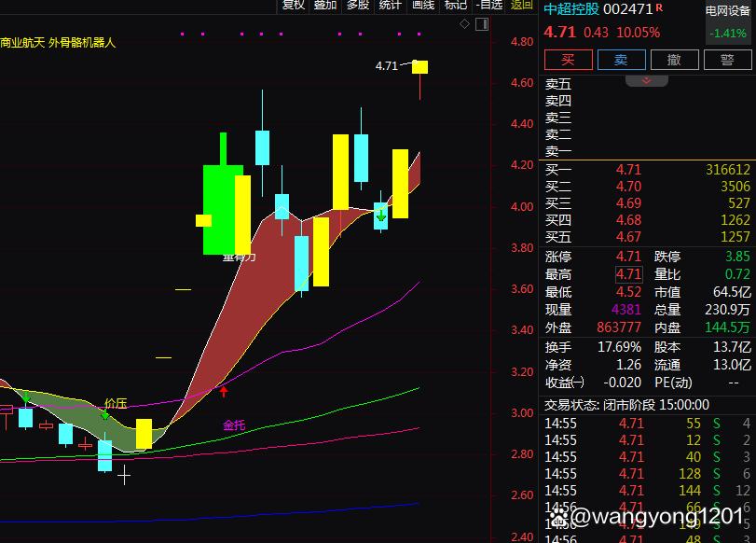Open the 多股 (multi-stock) view
756x543 pixels.
[x=358, y=6]
